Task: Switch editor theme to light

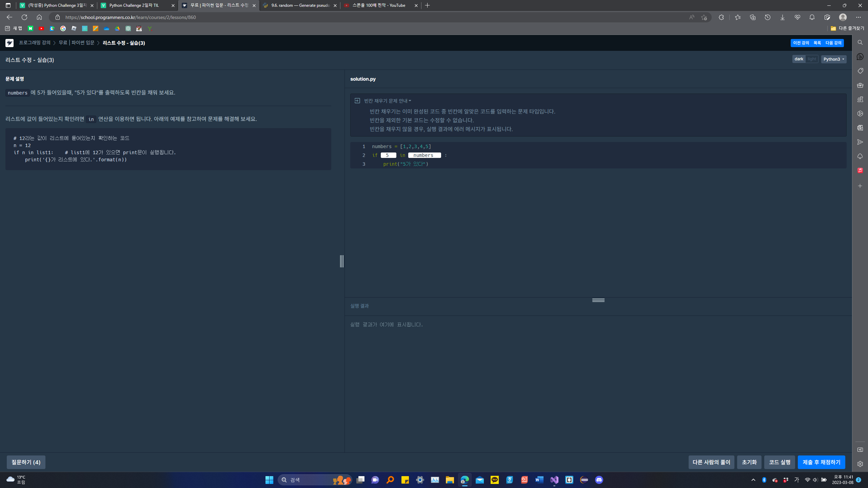Action: click(812, 59)
